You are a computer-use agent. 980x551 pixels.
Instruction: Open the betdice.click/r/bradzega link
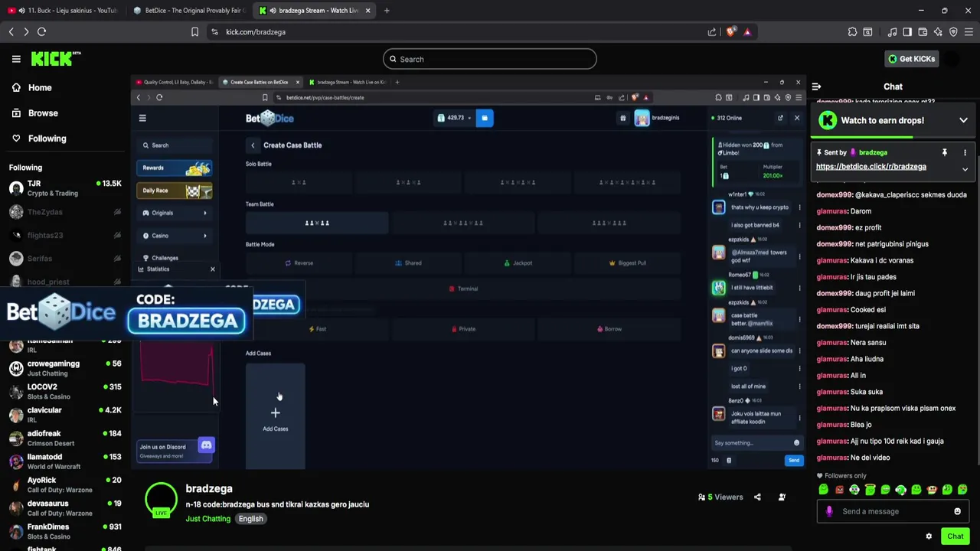[871, 167]
